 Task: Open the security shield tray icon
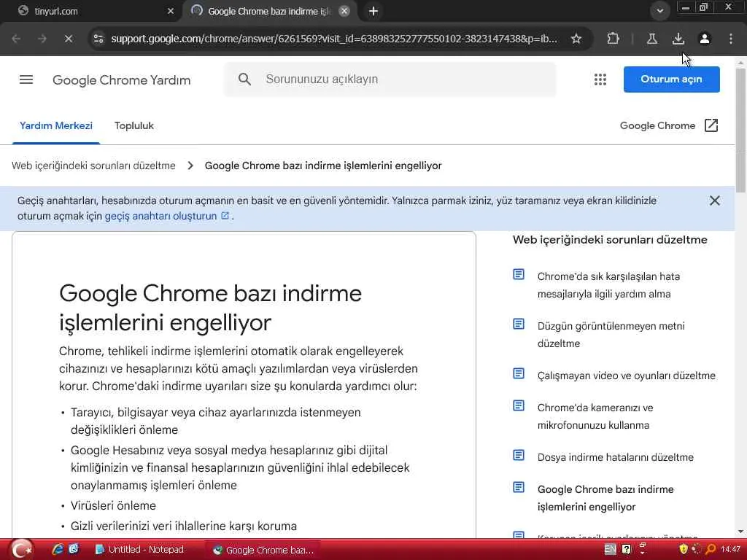683,549
